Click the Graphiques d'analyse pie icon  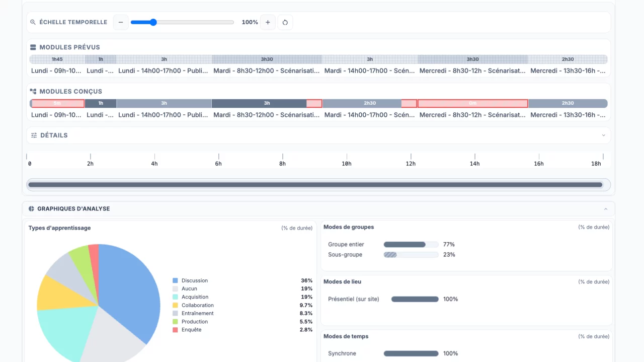[31, 209]
